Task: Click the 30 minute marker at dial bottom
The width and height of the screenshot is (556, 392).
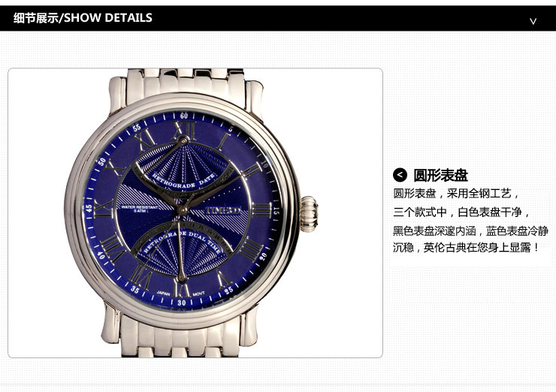Action: click(181, 303)
